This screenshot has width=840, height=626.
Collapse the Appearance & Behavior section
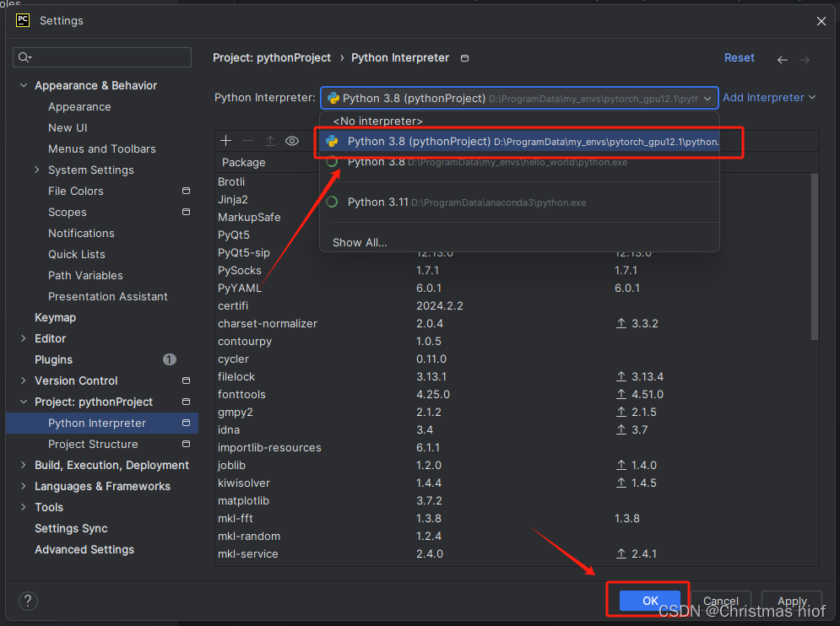point(24,85)
